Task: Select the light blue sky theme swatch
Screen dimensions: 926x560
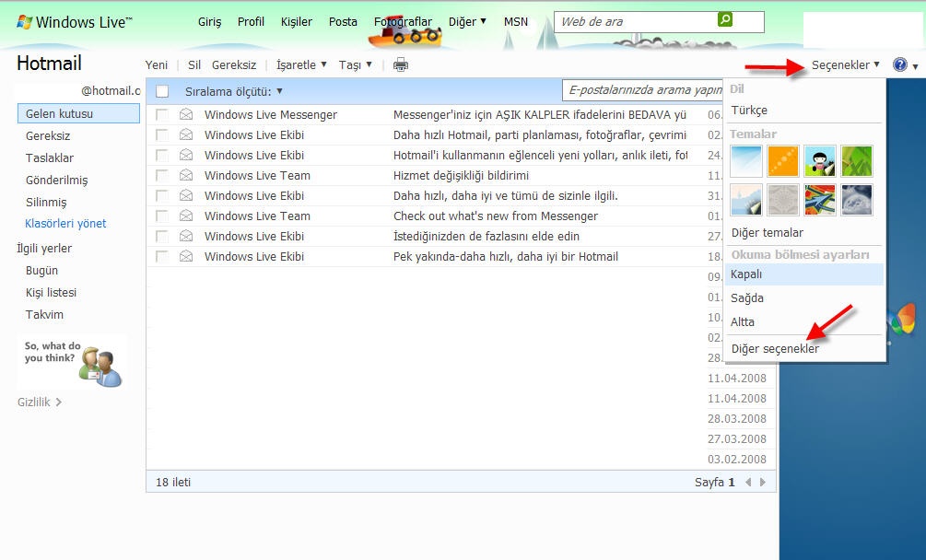Action: (x=746, y=161)
